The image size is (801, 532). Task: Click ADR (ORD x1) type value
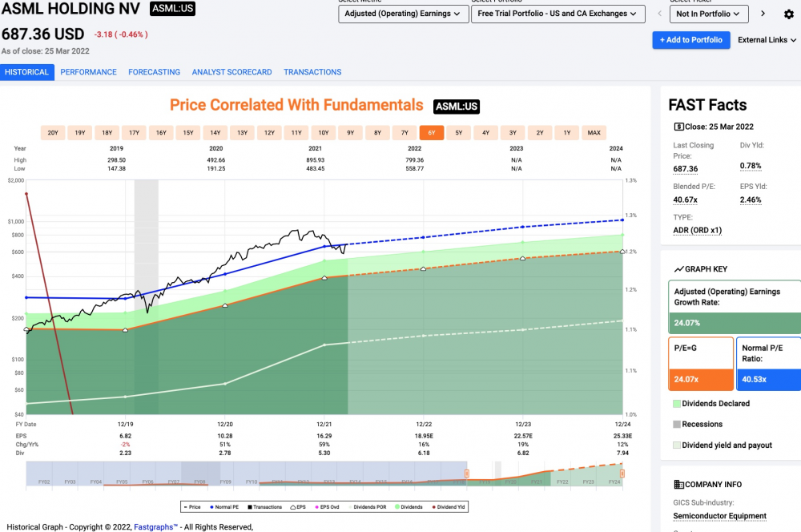pos(698,231)
